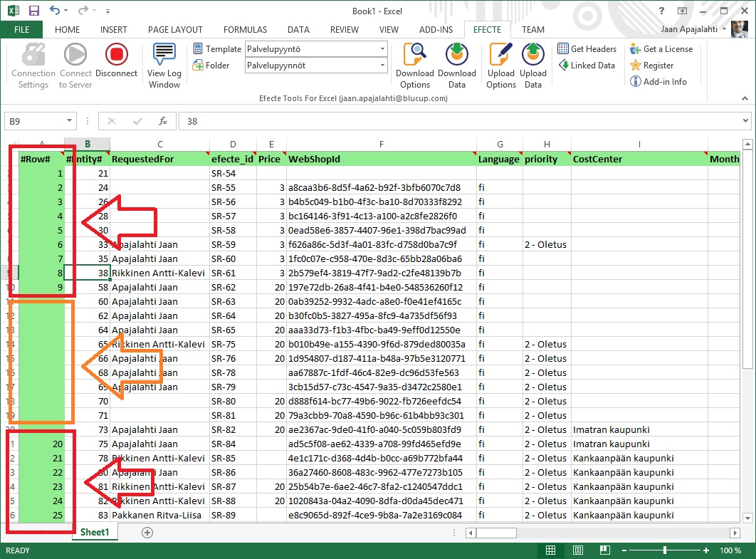The height and width of the screenshot is (559, 756).
Task: Open the Undo history dropdown arrow
Action: coord(65,11)
